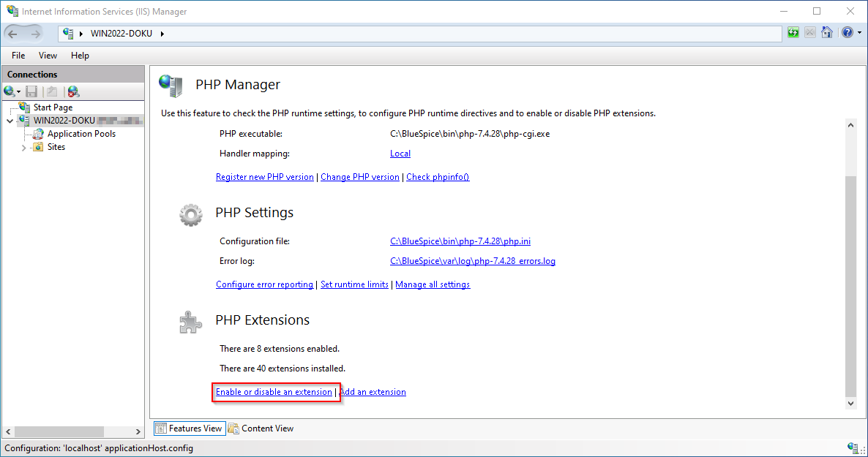Screen dimensions: 868x457
Task: Click the address bar showing WIN2022-DOKU
Action: 439,34
